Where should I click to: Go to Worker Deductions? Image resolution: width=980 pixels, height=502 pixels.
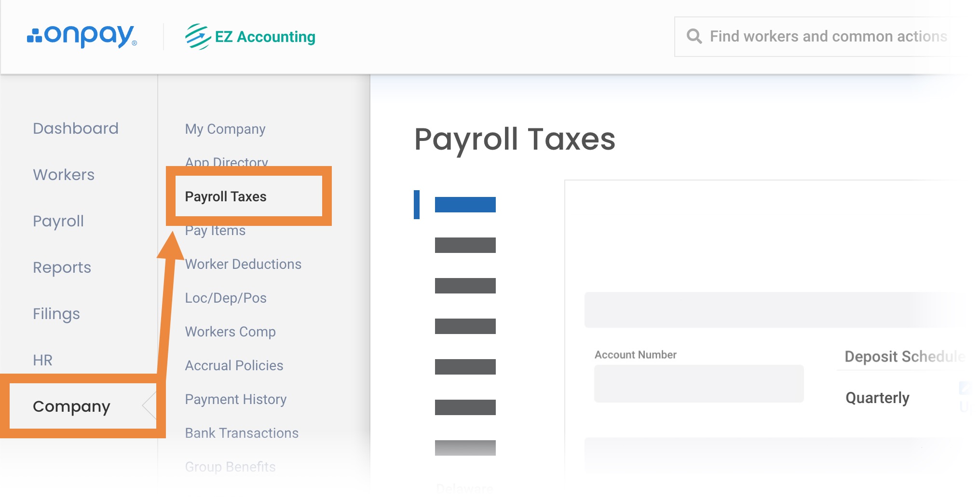coord(243,264)
